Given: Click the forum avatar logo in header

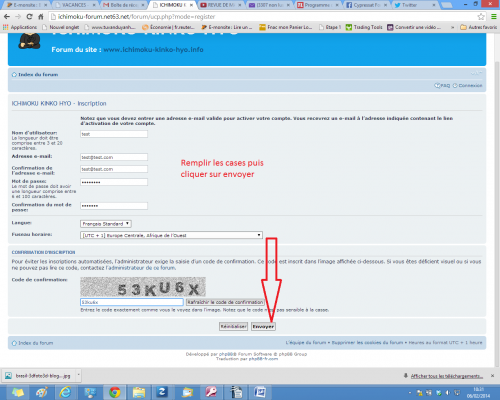Looking at the screenshot, I should [30, 42].
